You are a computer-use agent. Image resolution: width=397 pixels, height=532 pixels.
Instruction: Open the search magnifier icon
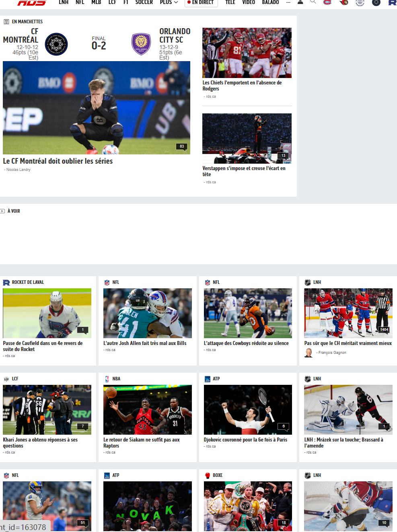point(313,2)
